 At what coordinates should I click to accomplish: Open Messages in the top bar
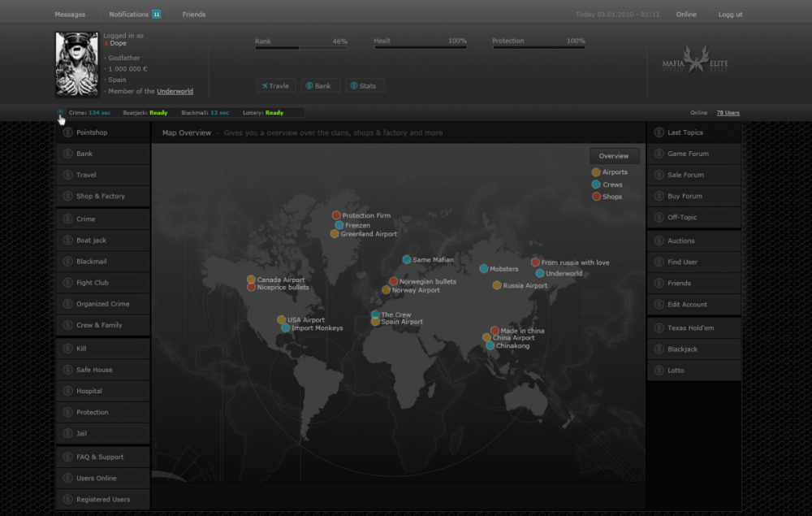coord(70,15)
